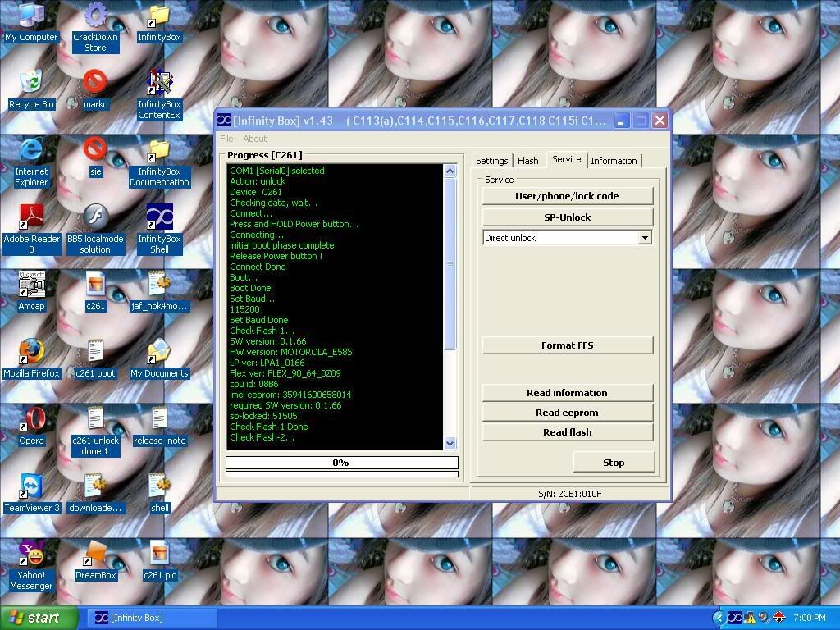840x630 pixels.
Task: Select the DreamBox desktop icon
Action: [x=95, y=561]
